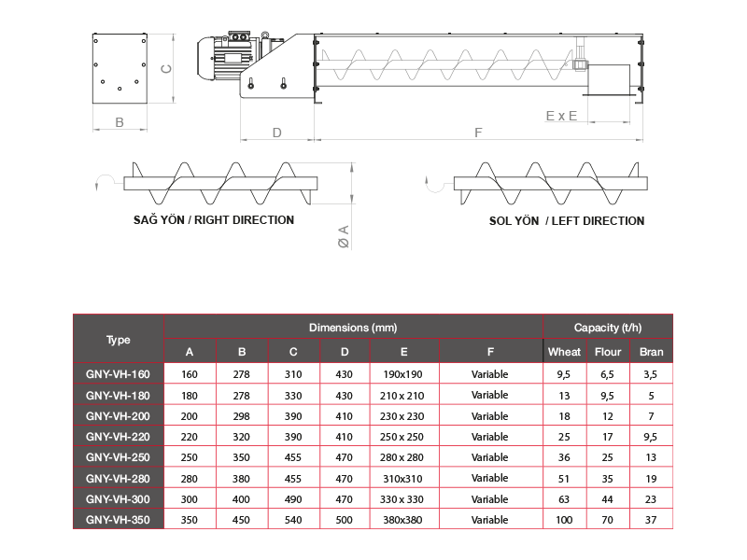Click the 380x380 E dimension value

pos(402,519)
